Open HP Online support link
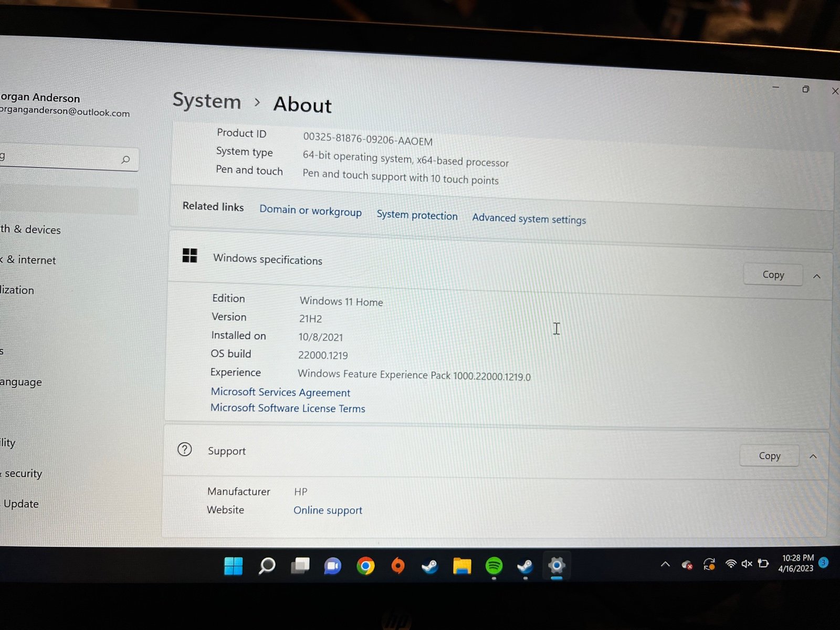The height and width of the screenshot is (630, 840). (x=328, y=510)
